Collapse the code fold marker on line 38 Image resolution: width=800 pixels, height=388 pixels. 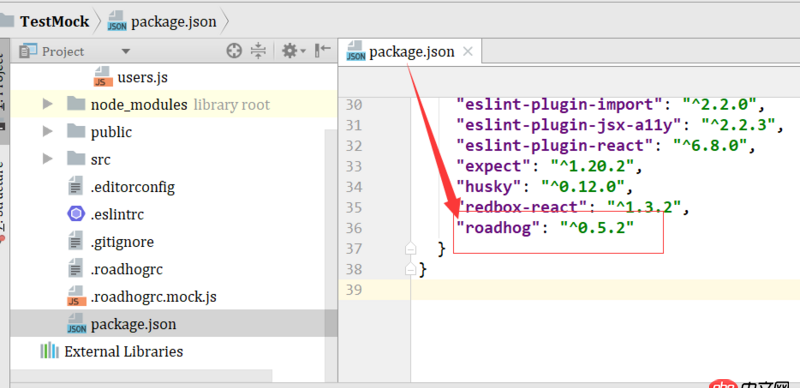click(x=411, y=269)
